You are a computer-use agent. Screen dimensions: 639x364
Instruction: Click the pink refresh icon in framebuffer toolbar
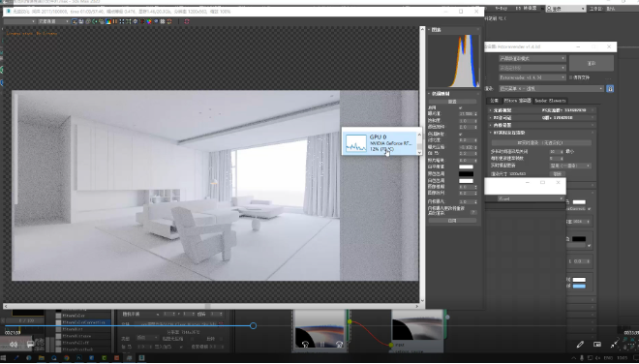coord(187,21)
